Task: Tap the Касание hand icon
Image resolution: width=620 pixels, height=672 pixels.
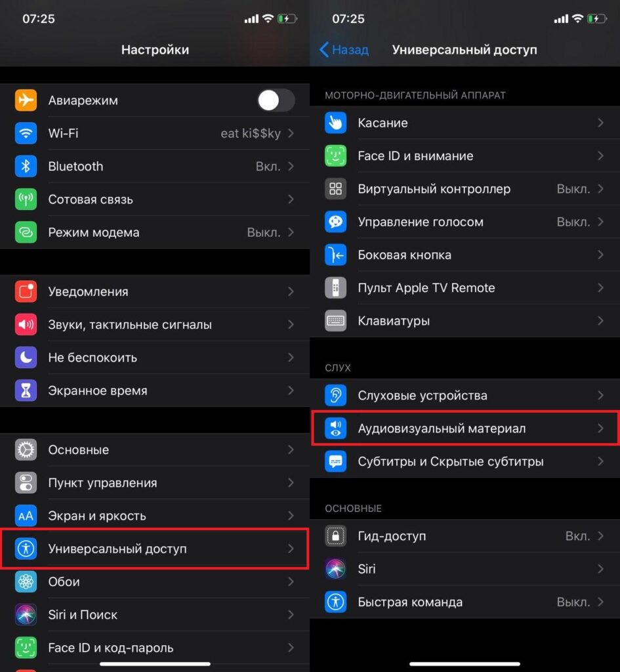Action: 335,123
